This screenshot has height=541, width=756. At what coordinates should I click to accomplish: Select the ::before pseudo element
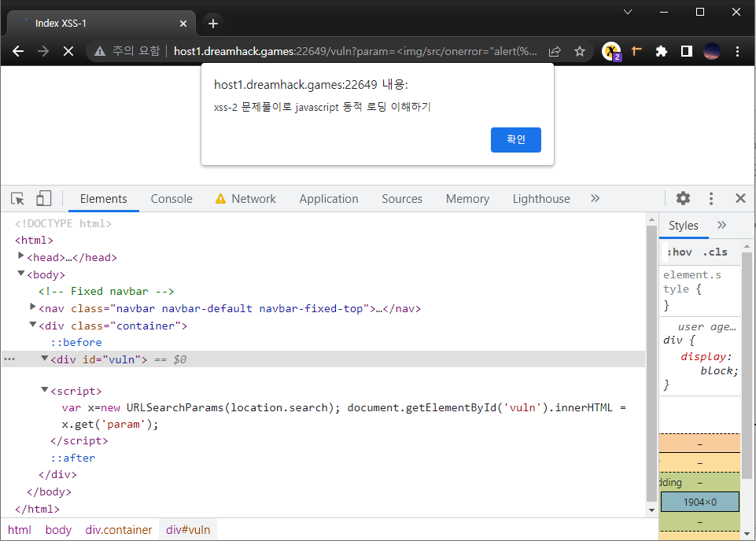click(x=76, y=343)
